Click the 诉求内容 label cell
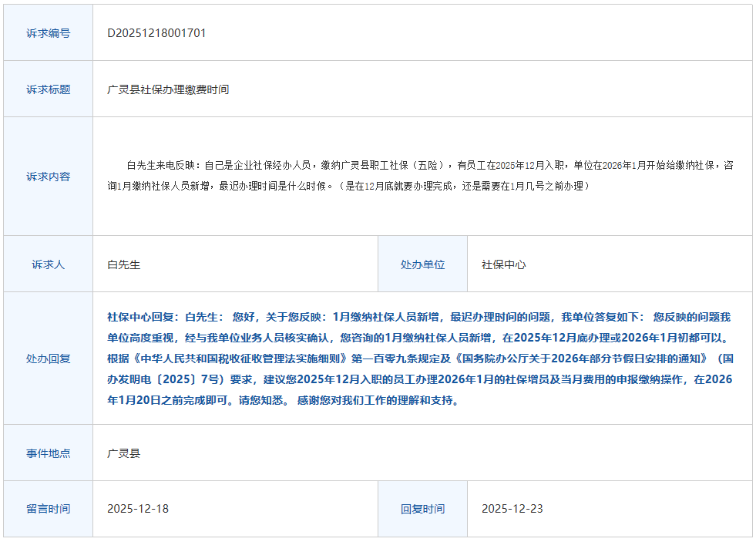The width and height of the screenshot is (756, 542). pos(48,177)
